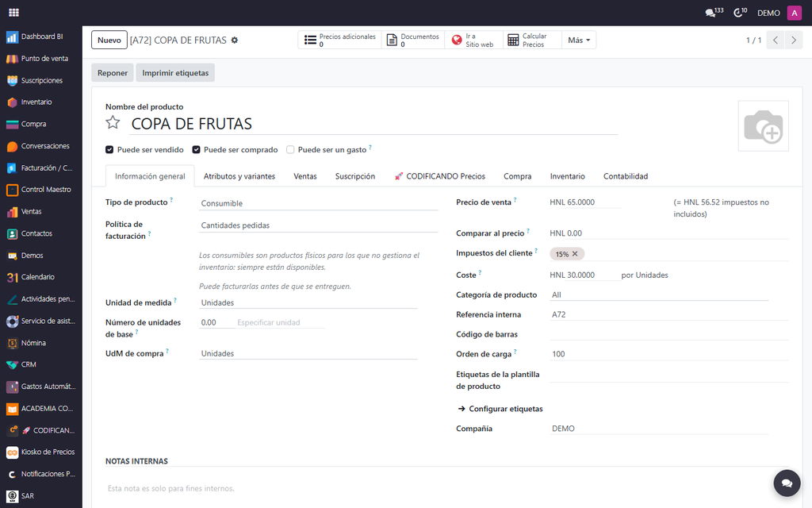Open Actividades pendientes app

tap(41, 299)
